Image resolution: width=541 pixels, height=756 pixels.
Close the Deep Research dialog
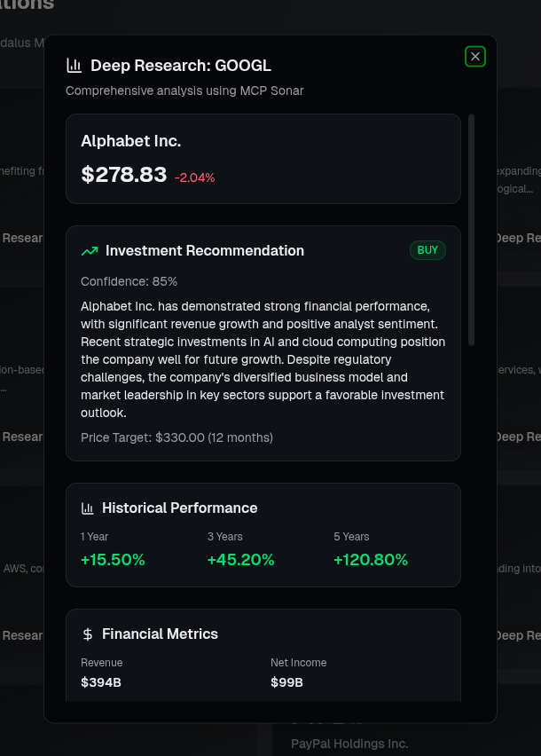click(475, 57)
